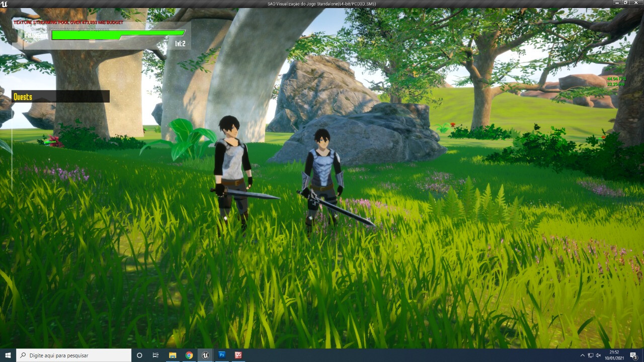This screenshot has height=362, width=644.
Task: Expand the Quests panel
Action: (x=59, y=97)
